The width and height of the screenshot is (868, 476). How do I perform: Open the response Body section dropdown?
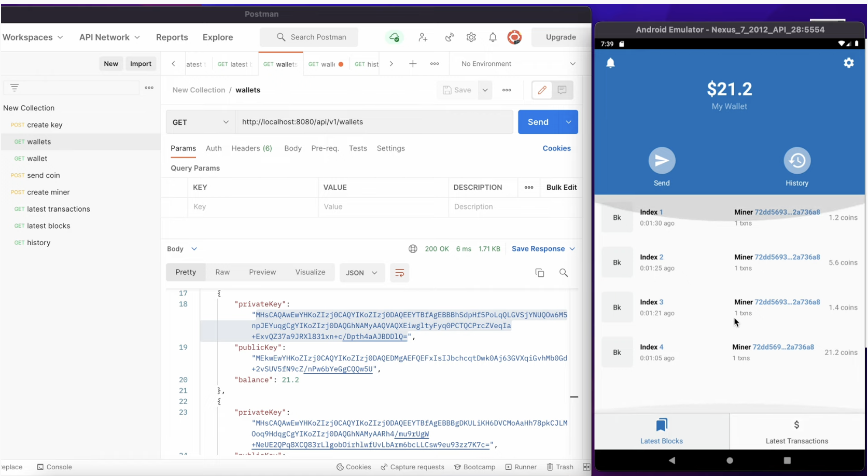(x=183, y=249)
